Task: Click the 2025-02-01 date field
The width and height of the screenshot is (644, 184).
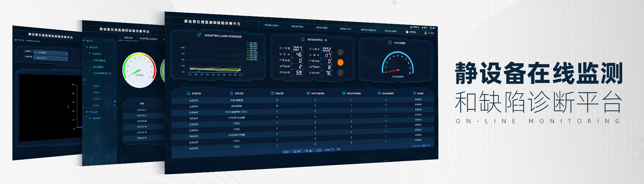Action: pos(51,58)
